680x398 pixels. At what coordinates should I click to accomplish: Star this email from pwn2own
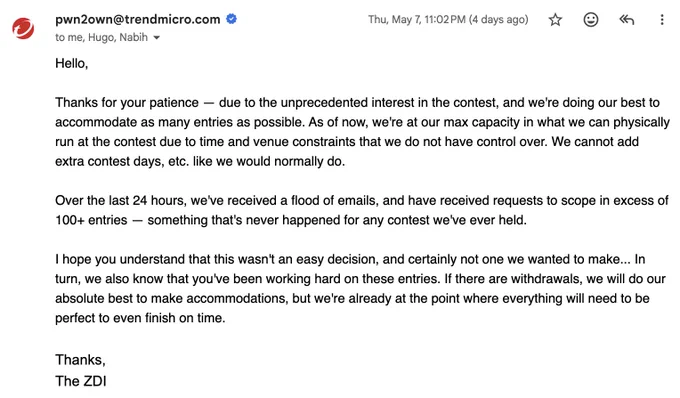(555, 20)
